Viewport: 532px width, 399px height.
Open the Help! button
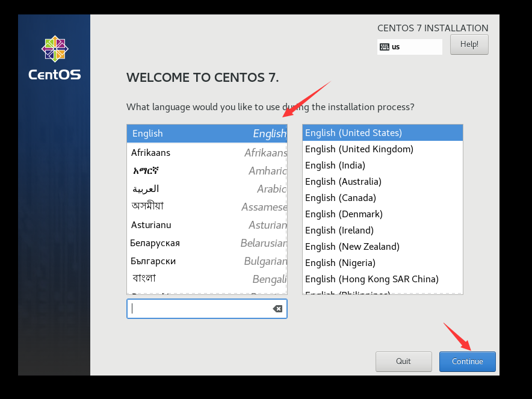[x=469, y=45]
